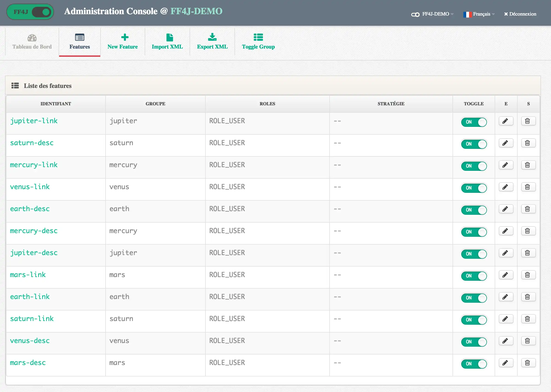Select the Features tab
This screenshot has width=551, height=392.
coord(80,42)
